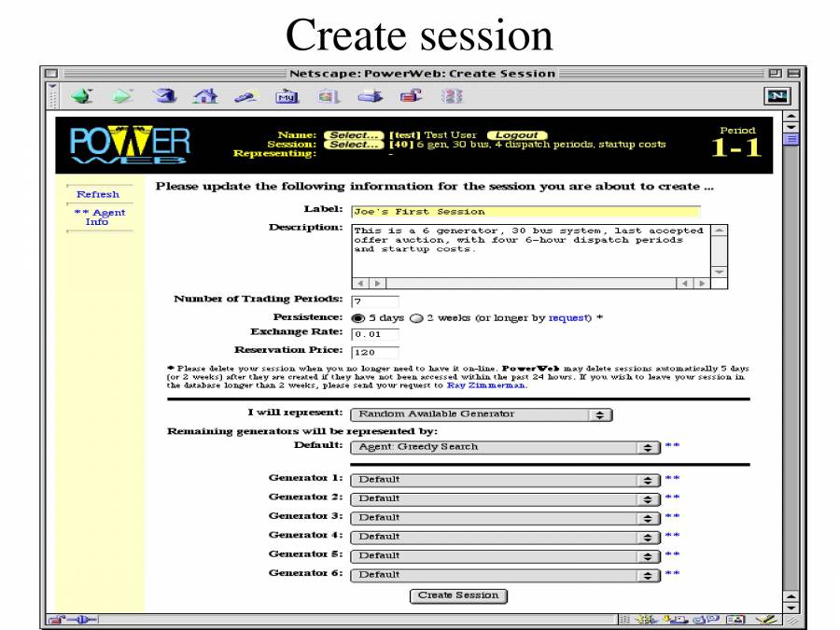Click the Logout button in header

516,135
